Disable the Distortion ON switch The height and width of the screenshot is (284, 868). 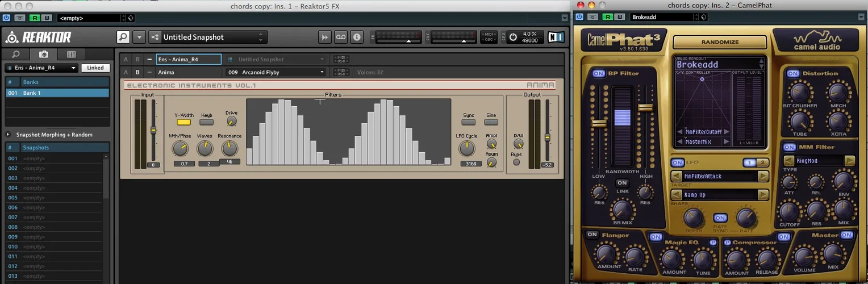point(793,74)
